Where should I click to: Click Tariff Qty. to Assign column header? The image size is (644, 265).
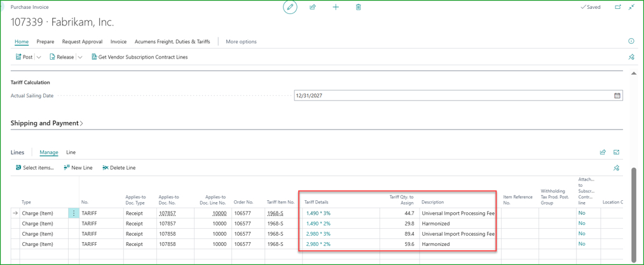(401, 200)
